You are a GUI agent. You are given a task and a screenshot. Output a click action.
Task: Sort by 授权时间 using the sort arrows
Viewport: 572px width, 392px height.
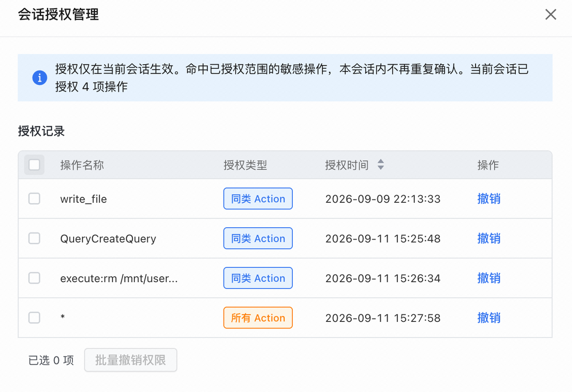click(381, 165)
